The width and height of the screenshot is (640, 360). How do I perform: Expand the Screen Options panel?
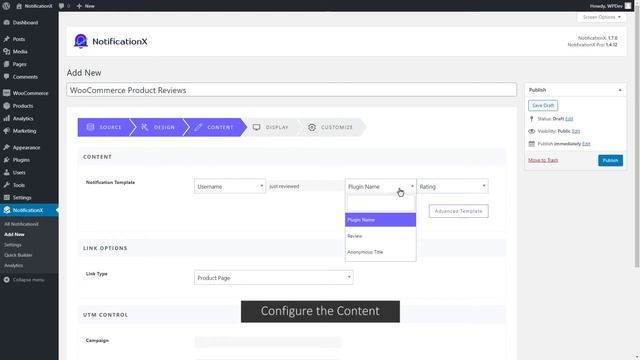(601, 17)
